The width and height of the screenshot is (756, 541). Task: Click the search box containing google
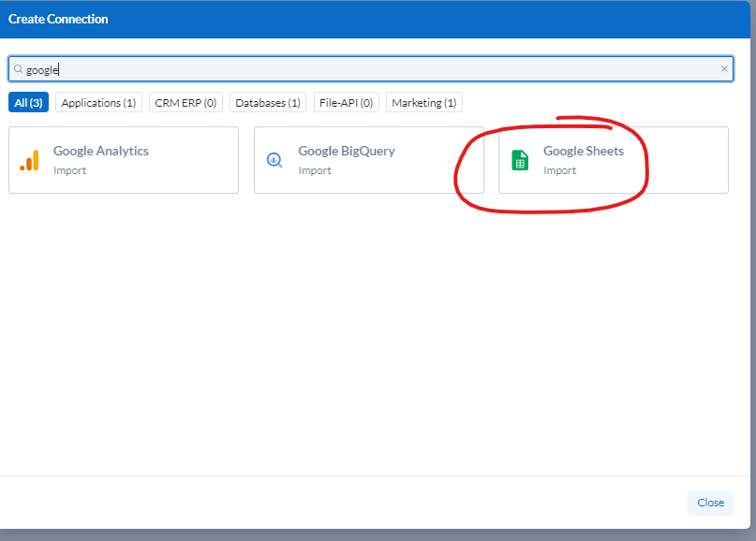pyautogui.click(x=371, y=69)
